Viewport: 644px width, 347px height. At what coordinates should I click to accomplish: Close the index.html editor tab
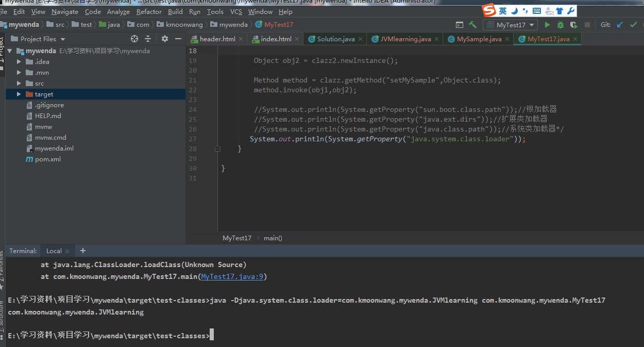click(x=297, y=39)
